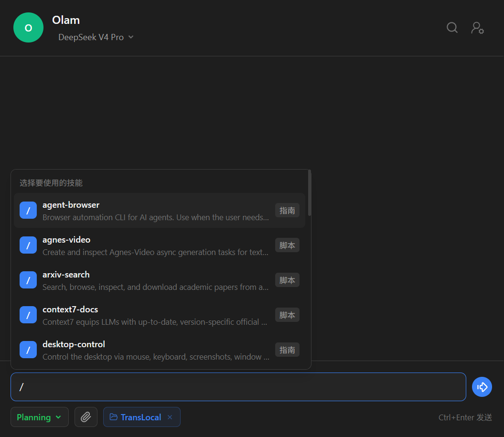Click the blue send arrow button
Screen dimensions: 504x437
[x=482, y=387]
